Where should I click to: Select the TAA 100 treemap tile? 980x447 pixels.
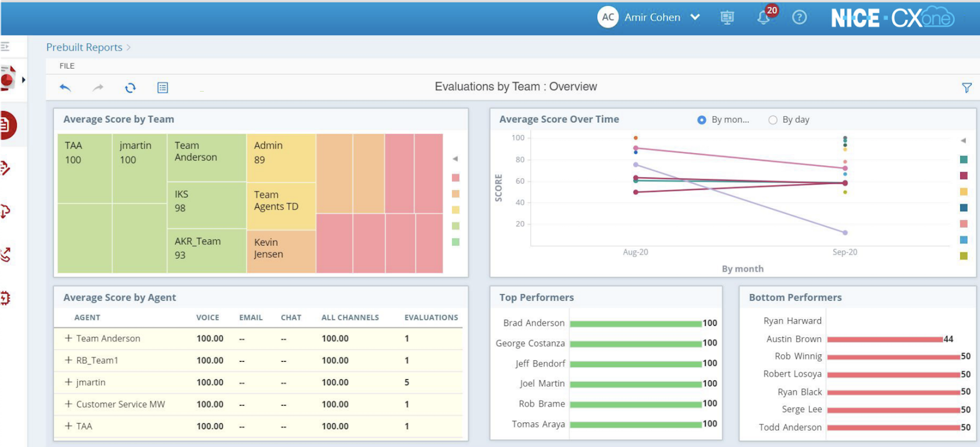tap(85, 168)
